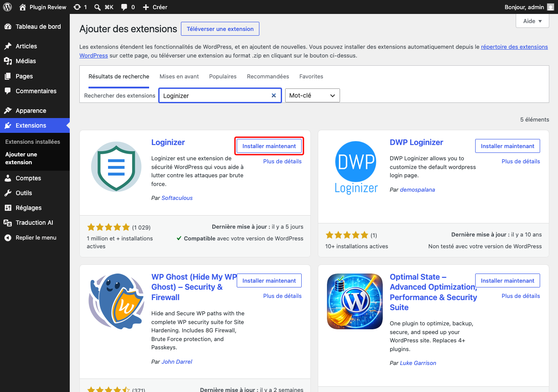Click the Tableau de bord dashboard icon
Image resolution: width=558 pixels, height=392 pixels.
click(8, 27)
